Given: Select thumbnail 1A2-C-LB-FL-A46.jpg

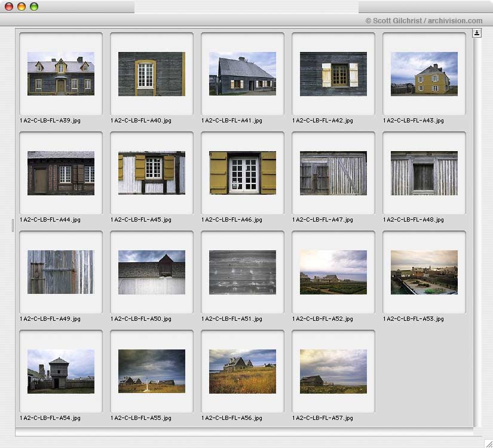Looking at the screenshot, I should [x=243, y=173].
